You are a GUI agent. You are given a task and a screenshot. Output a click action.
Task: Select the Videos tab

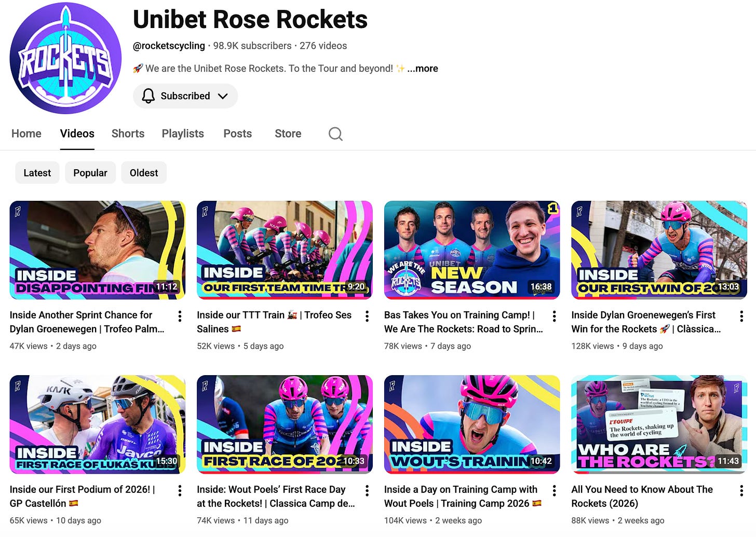pyautogui.click(x=77, y=133)
